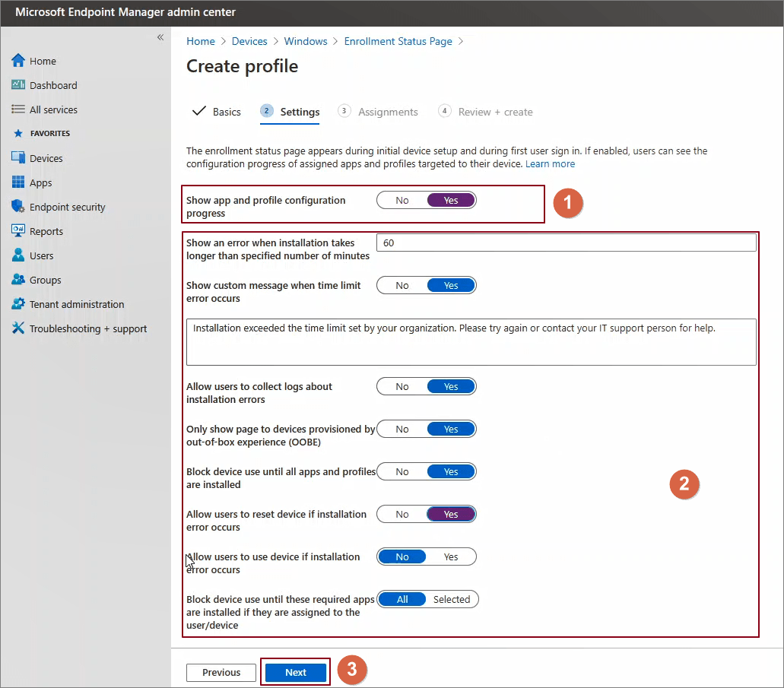The image size is (784, 688).
Task: Click the All services list icon
Action: pos(18,109)
